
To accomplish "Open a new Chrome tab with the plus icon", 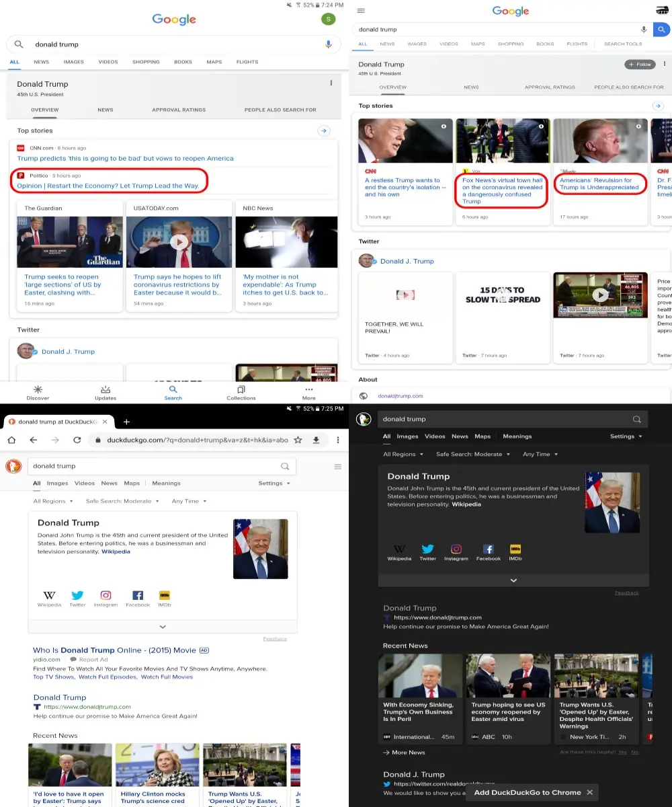I will (126, 422).
